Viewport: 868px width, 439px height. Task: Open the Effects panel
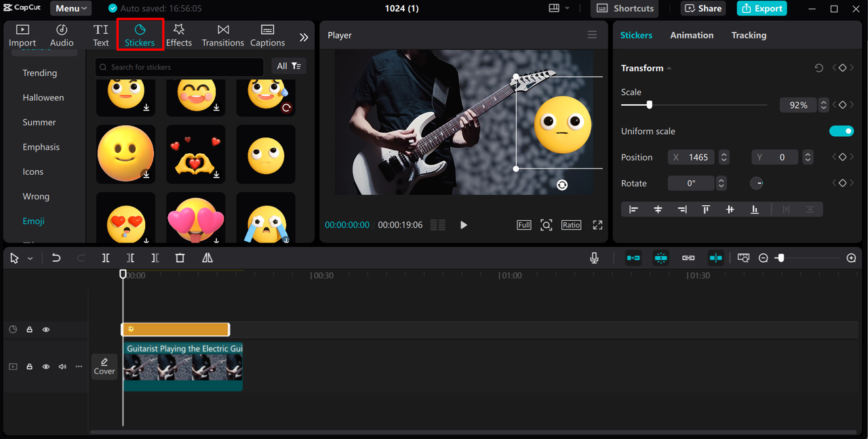coord(179,36)
